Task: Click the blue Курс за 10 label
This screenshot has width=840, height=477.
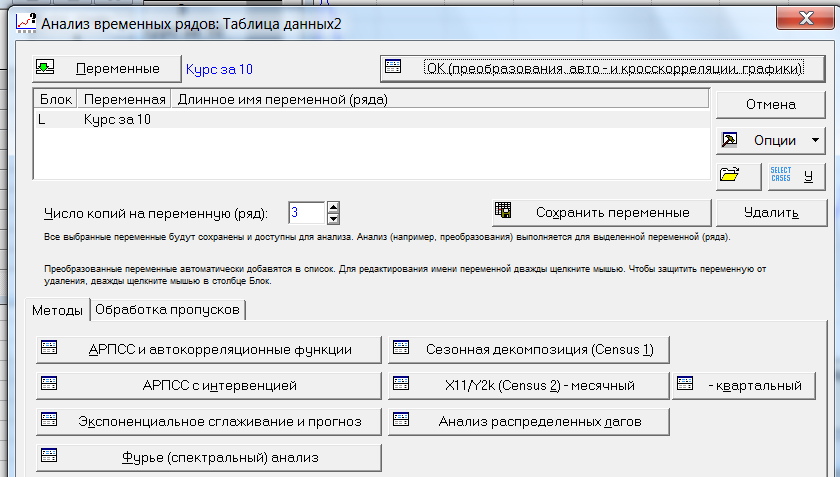Action: (x=219, y=70)
